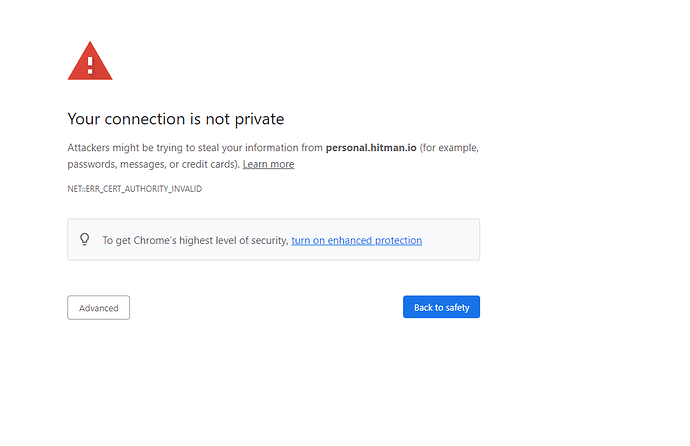The image size is (690, 446).
Task: Open the Learn more link
Action: (268, 164)
